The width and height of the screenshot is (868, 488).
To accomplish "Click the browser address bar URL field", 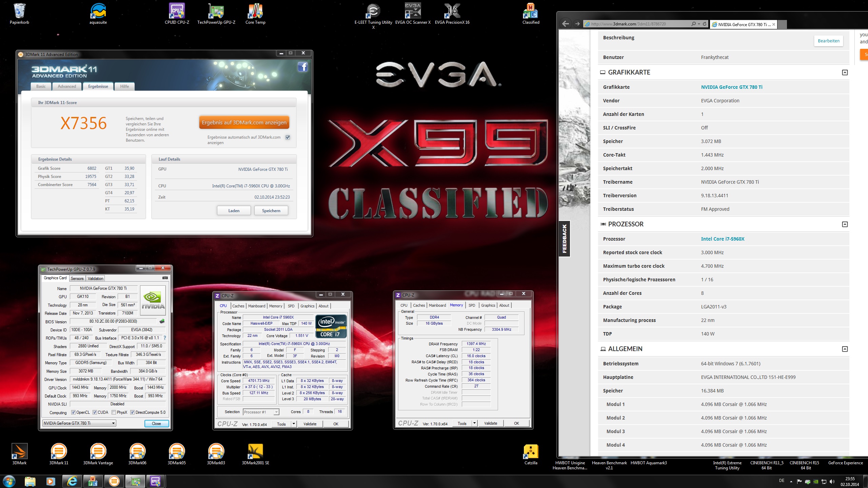I will pos(637,24).
